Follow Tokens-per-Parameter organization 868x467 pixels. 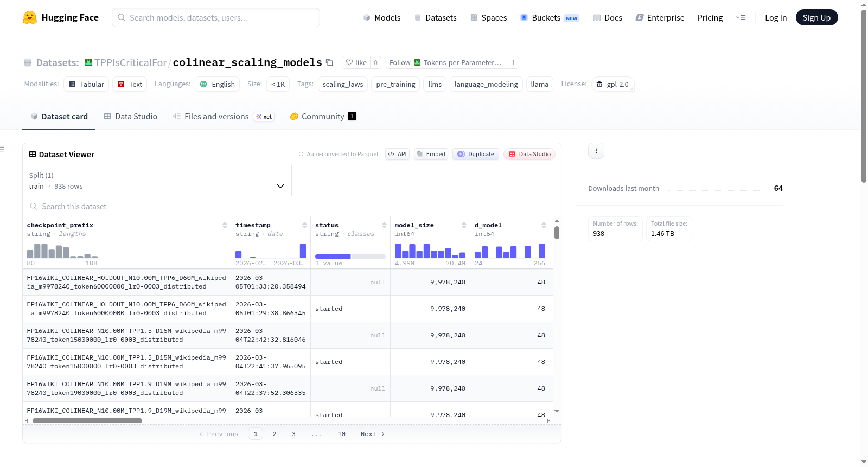click(446, 62)
